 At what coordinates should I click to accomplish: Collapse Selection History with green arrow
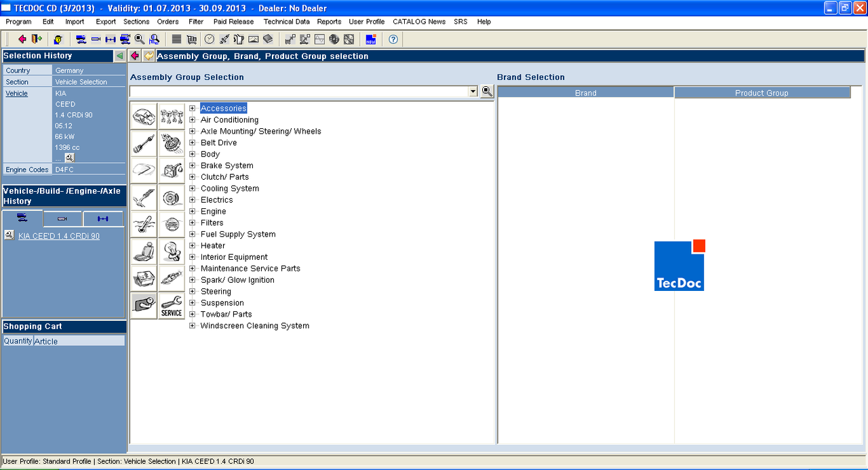pyautogui.click(x=120, y=56)
